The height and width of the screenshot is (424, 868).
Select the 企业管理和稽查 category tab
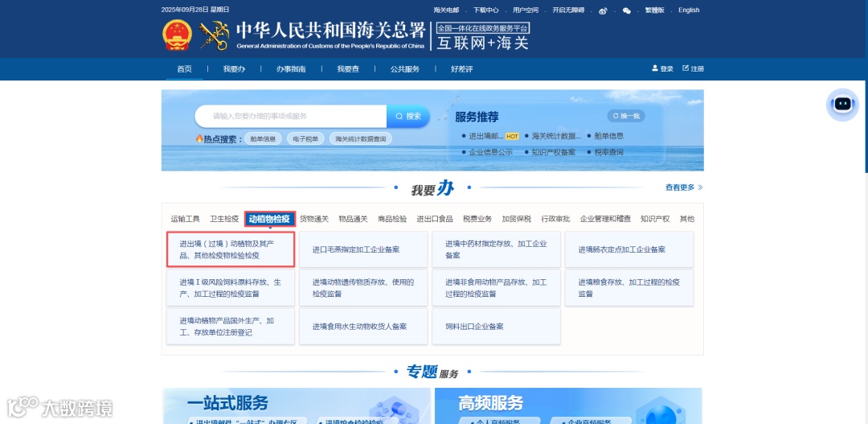(x=605, y=219)
